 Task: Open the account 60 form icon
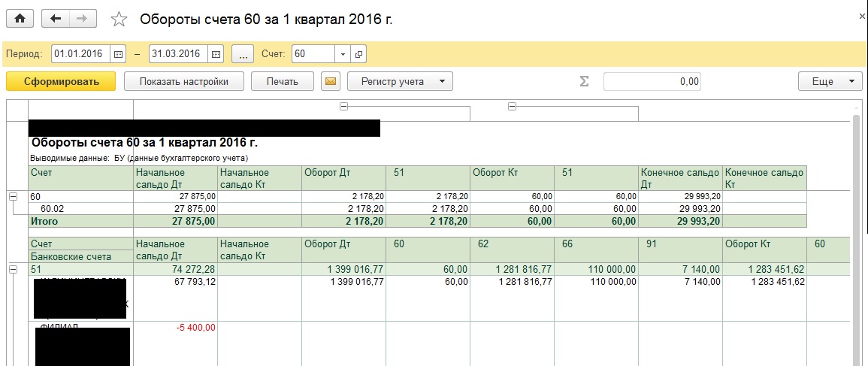coord(358,54)
